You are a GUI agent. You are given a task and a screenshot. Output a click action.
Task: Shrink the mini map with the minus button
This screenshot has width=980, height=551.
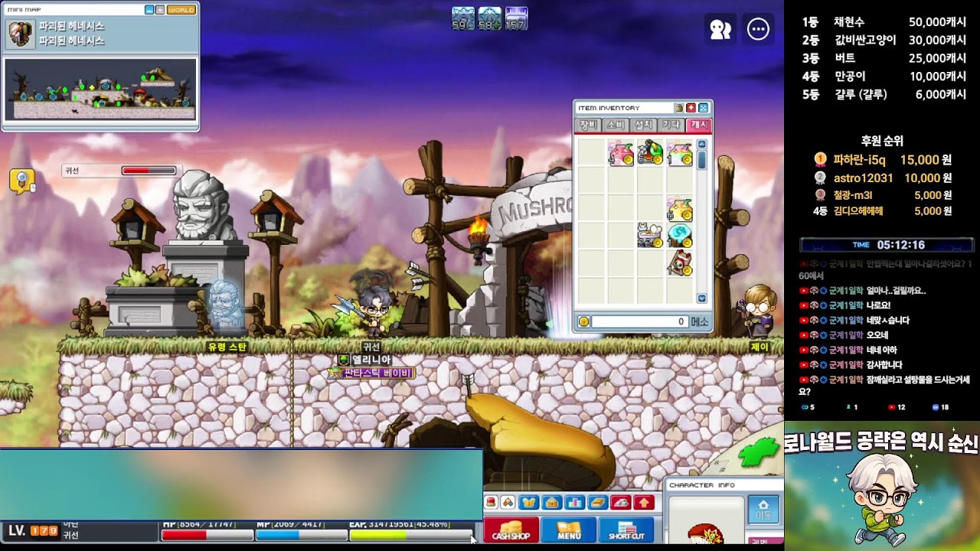(x=149, y=10)
